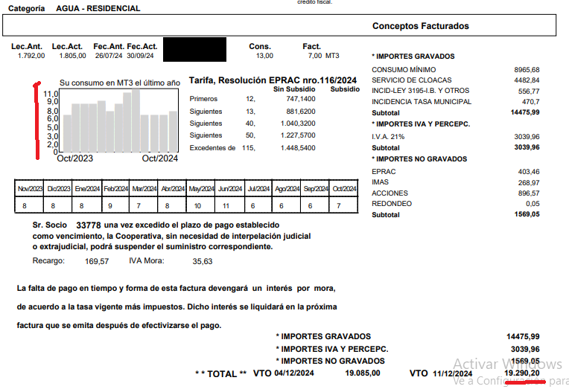Click the previous reading value 1.792,00

31,56
